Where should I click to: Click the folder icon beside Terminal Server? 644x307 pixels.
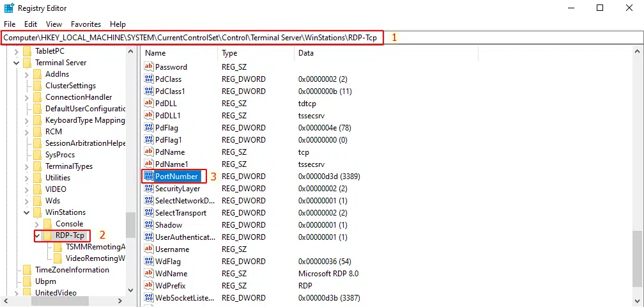coord(27,63)
